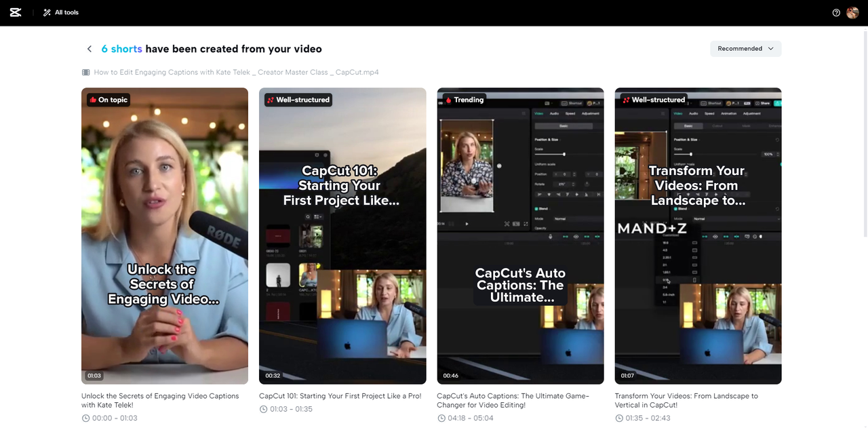
Task: Open the CapCut 101 short thumbnail
Action: point(342,236)
